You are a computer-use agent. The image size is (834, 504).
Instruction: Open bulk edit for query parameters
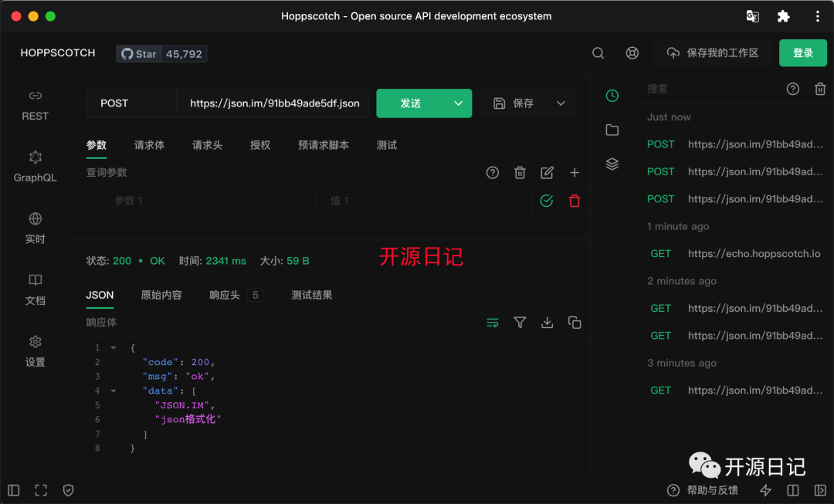point(547,172)
